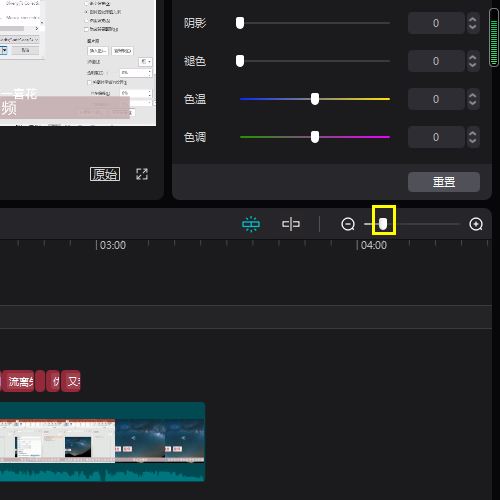Click the green audio level meter
The width and height of the screenshot is (500, 500).
coord(494,38)
